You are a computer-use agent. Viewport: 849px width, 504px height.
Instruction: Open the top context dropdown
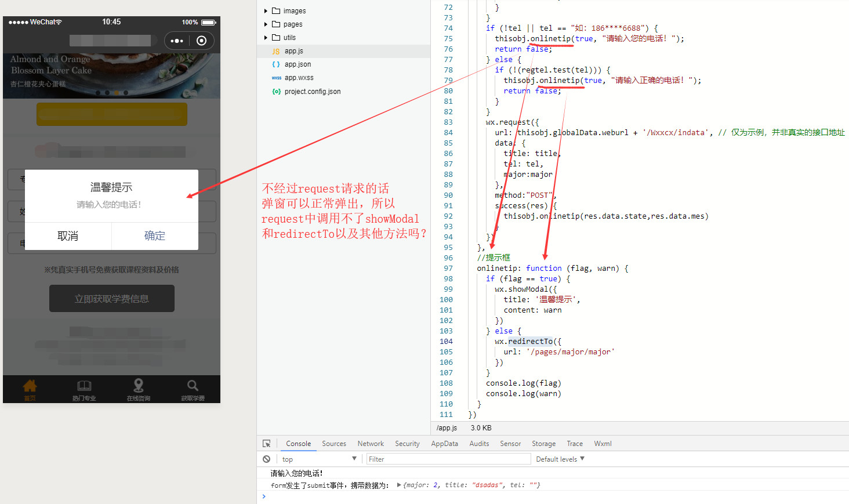[319, 459]
